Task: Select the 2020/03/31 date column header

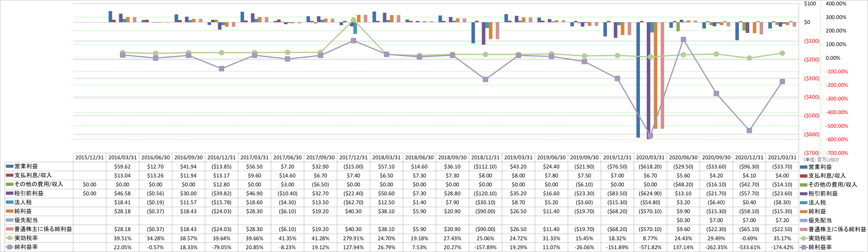Action: pyautogui.click(x=650, y=157)
